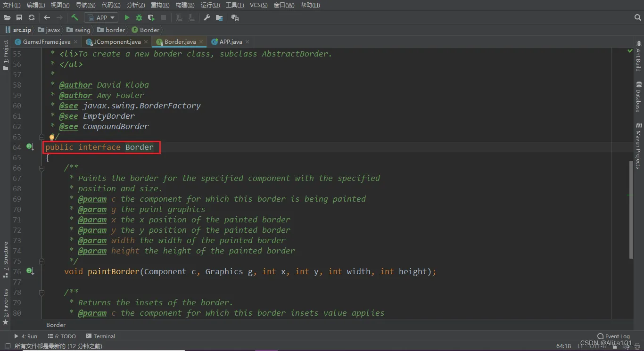Open Settings with the wrench icon

coord(206,17)
